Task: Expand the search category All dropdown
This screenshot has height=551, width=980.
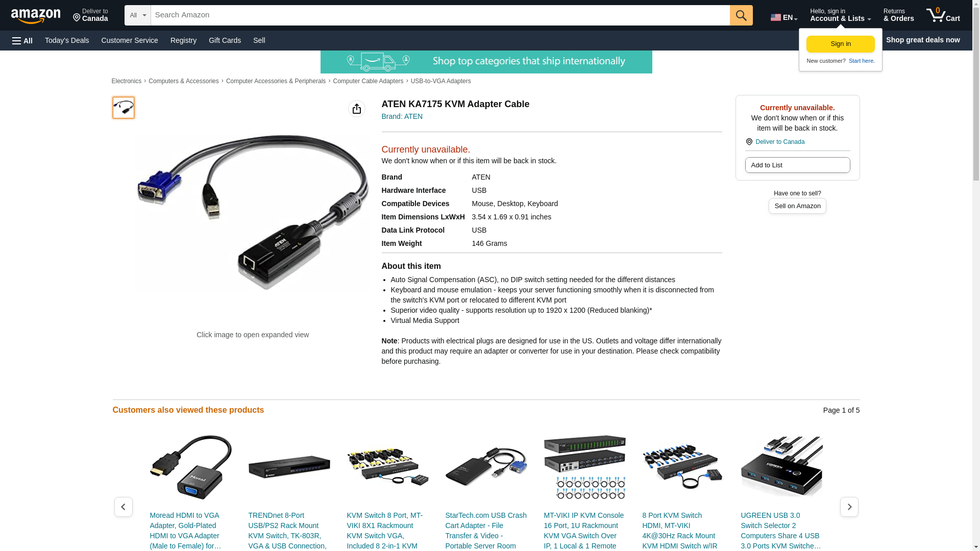Action: (x=138, y=15)
